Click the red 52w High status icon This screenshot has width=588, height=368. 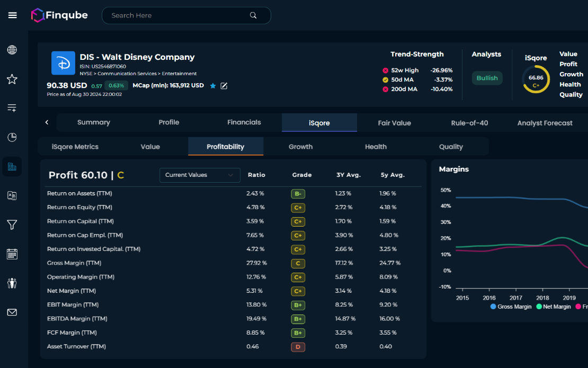point(385,70)
